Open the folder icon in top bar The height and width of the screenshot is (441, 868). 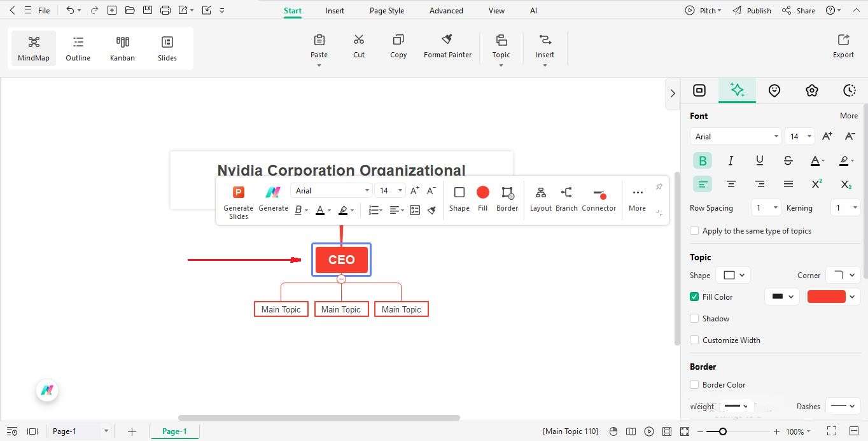pos(130,10)
